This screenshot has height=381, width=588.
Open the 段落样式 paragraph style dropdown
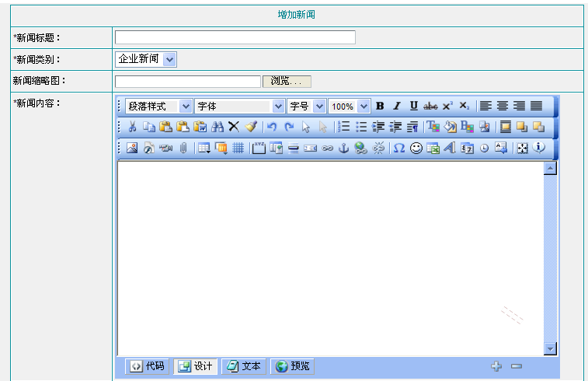tap(159, 107)
